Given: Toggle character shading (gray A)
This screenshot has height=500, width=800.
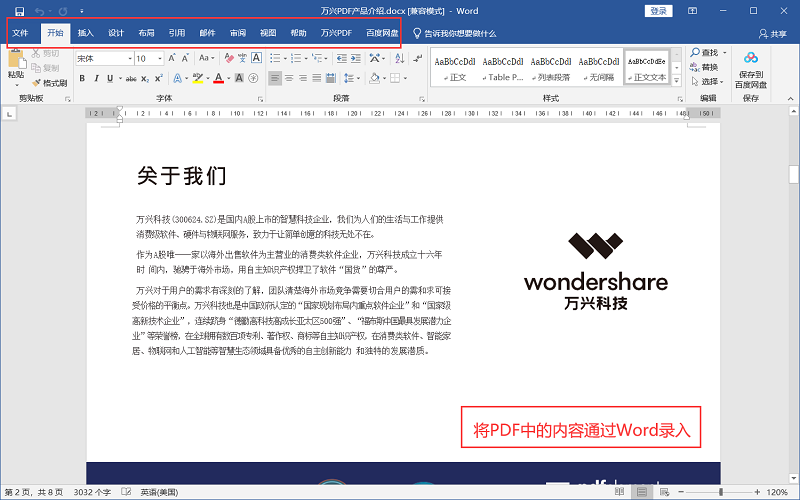Looking at the screenshot, I should point(239,79).
